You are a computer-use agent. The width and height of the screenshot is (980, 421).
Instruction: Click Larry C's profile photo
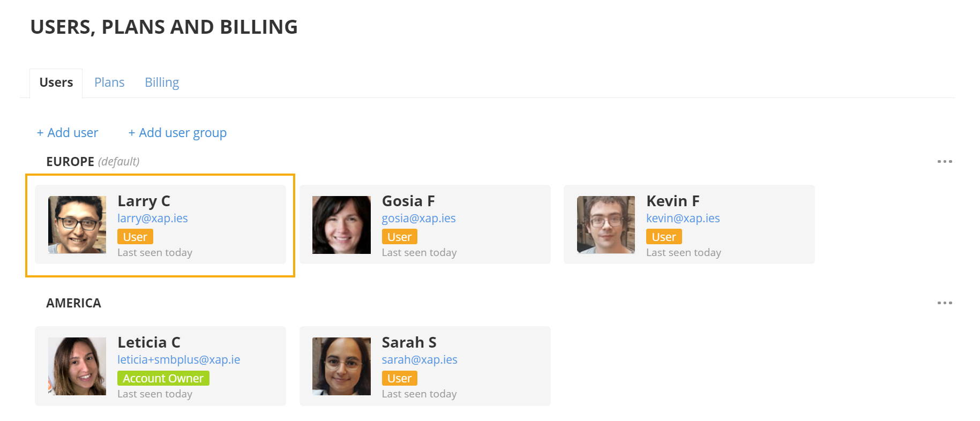77,224
